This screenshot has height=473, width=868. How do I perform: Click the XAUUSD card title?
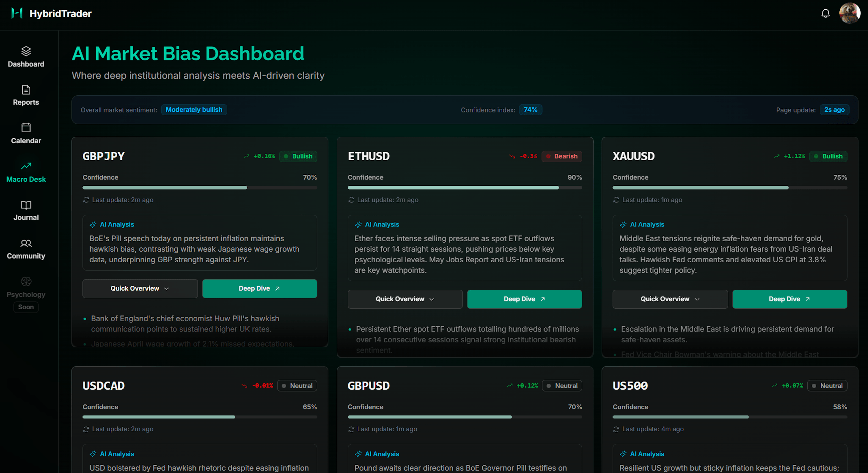click(633, 156)
